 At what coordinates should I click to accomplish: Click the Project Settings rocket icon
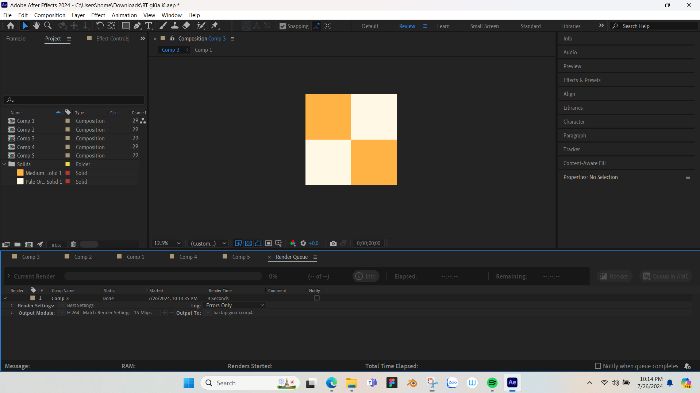[40, 244]
